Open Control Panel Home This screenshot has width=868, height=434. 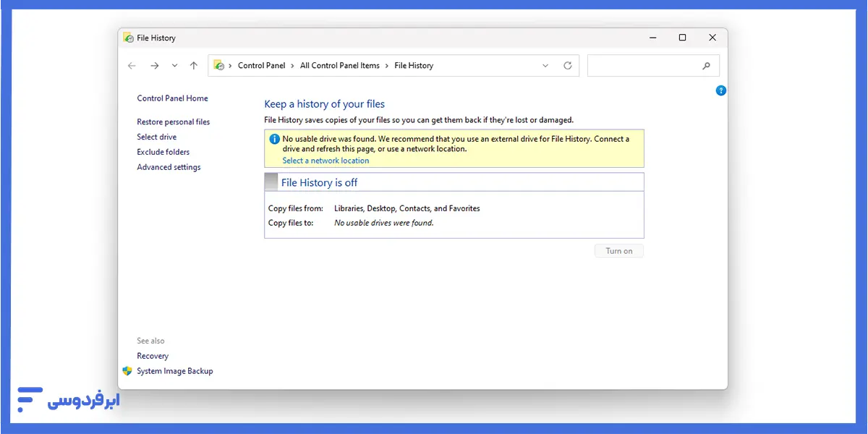tap(172, 98)
